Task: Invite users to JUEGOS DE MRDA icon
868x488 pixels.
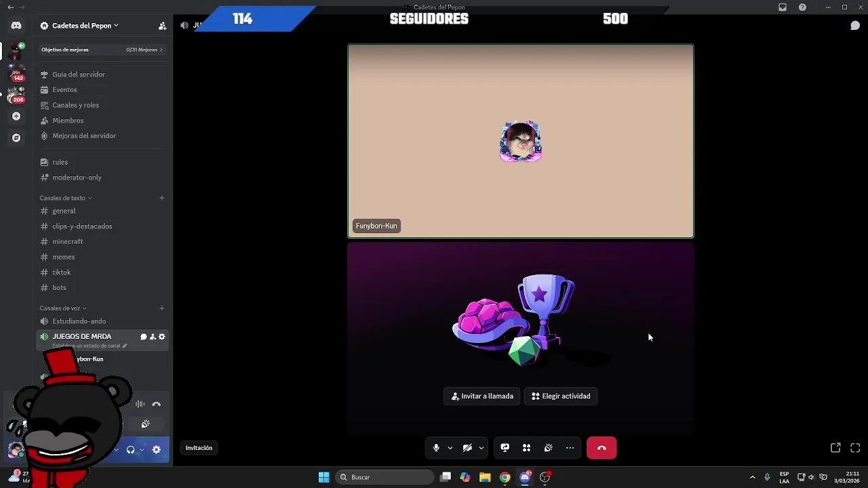Action: (x=153, y=337)
